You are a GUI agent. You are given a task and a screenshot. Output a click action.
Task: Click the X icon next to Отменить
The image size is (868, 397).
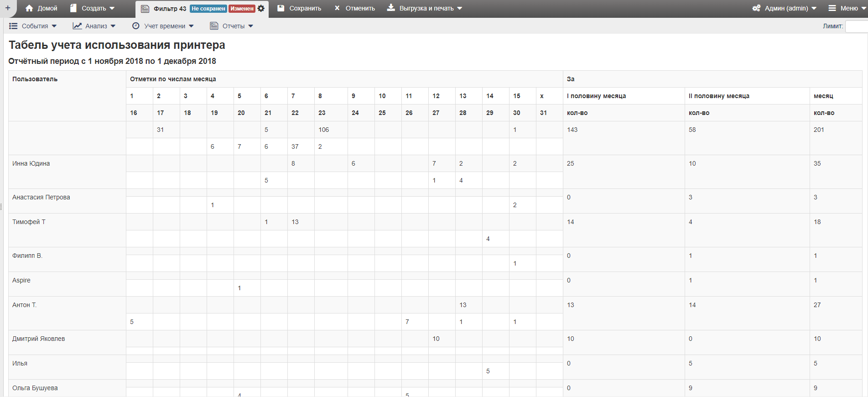337,8
